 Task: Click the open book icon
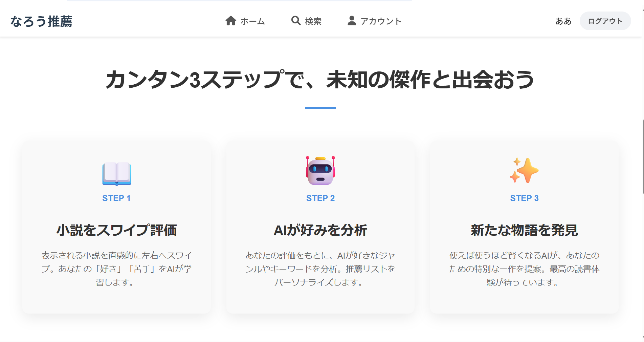(x=117, y=173)
